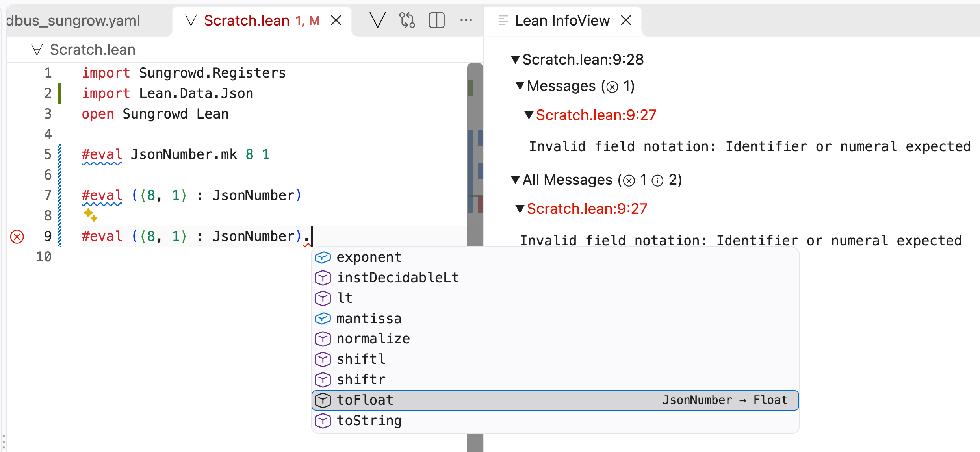Switch to the dbus_sungrow.yaml tab
This screenshot has height=452, width=980.
click(x=73, y=20)
